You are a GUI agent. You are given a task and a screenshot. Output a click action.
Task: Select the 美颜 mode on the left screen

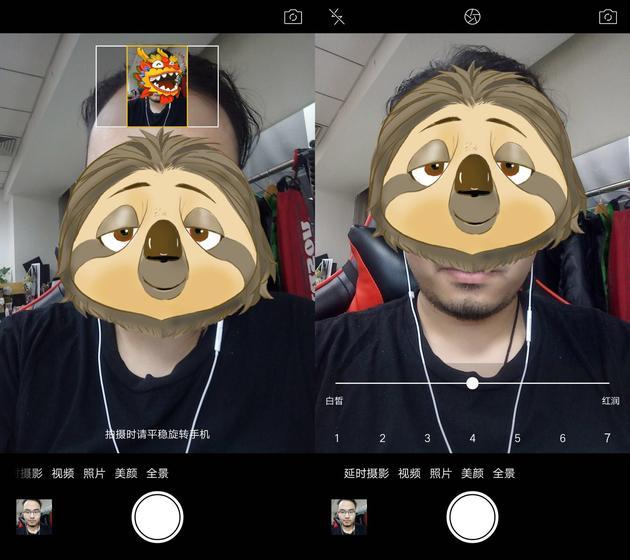(x=126, y=473)
